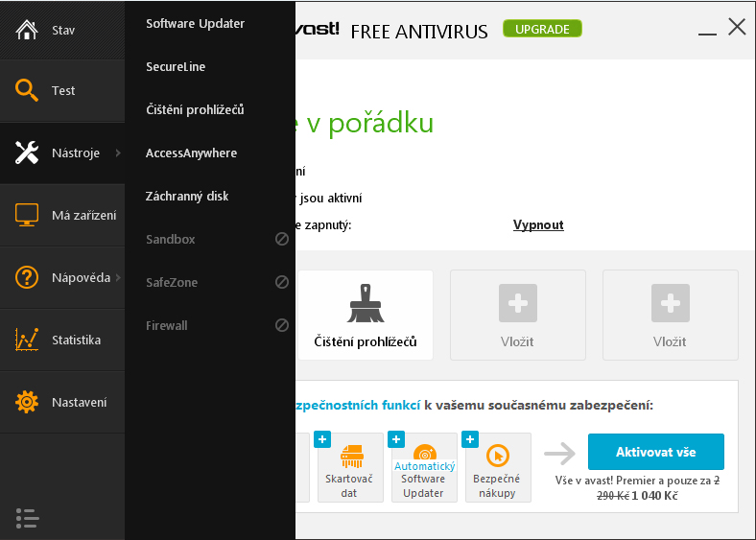Click the plus icon in first Vložit tile
Screen dimensions: 756x540
[518, 303]
